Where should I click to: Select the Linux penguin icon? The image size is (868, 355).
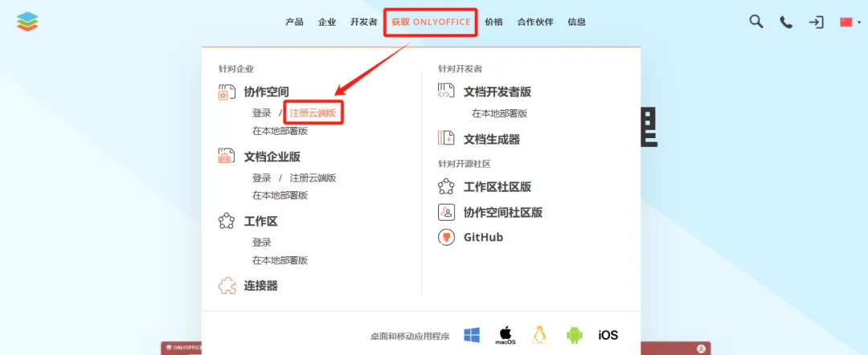tap(539, 335)
